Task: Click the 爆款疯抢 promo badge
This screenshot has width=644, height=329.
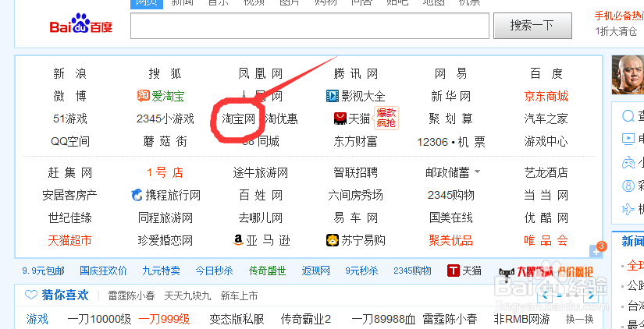Action: pyautogui.click(x=386, y=118)
